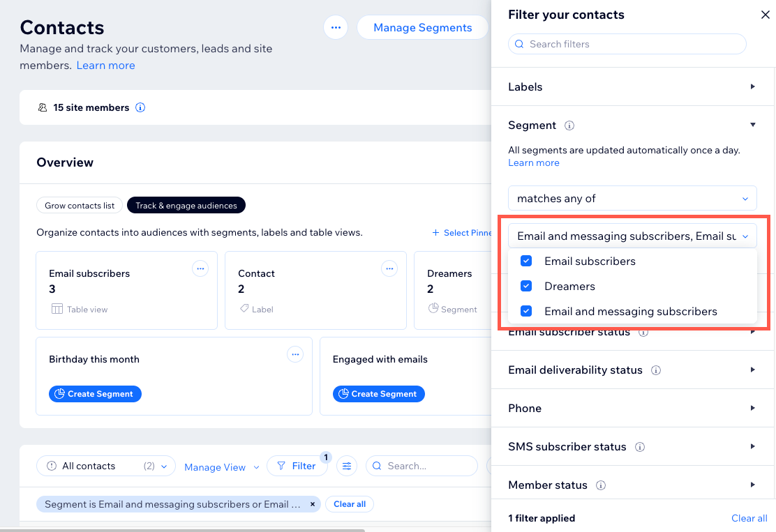Uncheck the Email subscribers segment
This screenshot has height=532, width=776.
click(x=526, y=261)
